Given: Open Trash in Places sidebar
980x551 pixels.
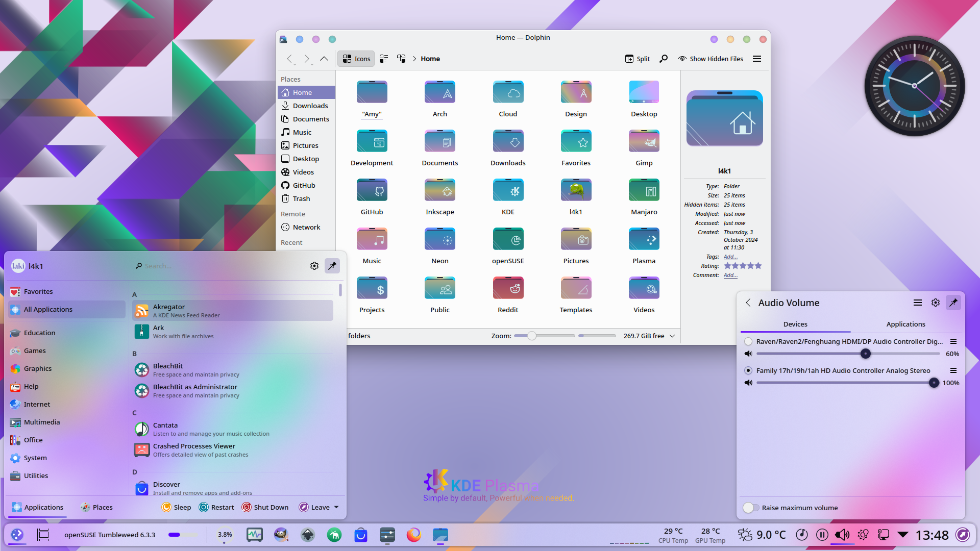Looking at the screenshot, I should click(306, 198).
